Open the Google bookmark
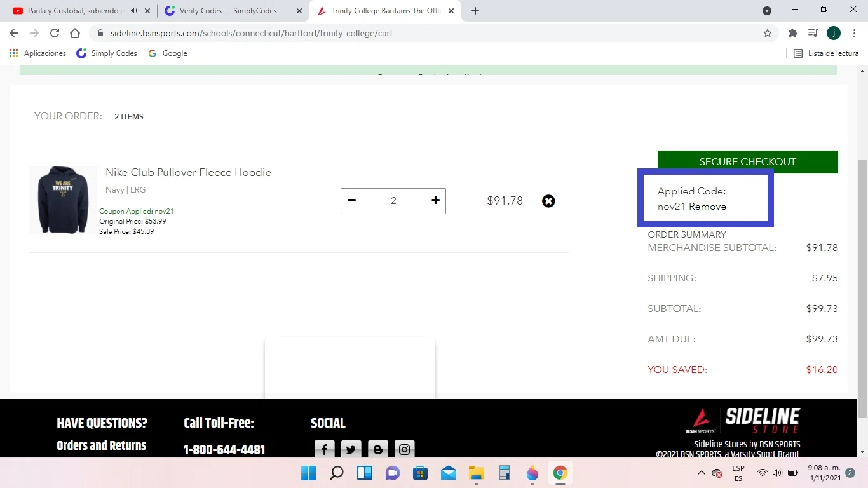The image size is (868, 488). (168, 53)
